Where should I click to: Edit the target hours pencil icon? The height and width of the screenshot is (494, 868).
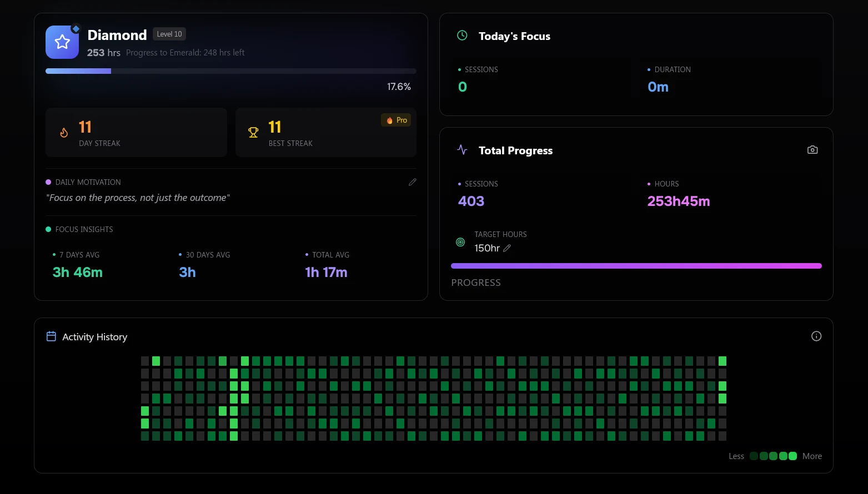(506, 248)
